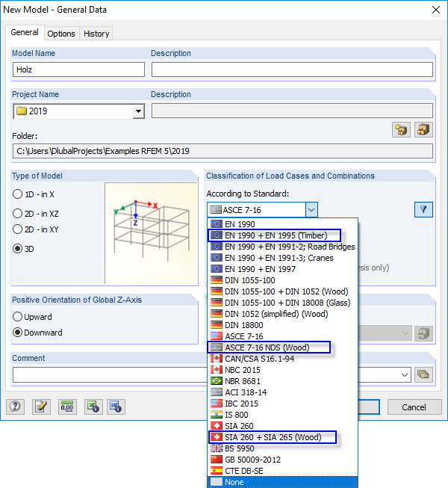Open units and decimal places icon
Screen dimensions: 448x488
coord(67,407)
